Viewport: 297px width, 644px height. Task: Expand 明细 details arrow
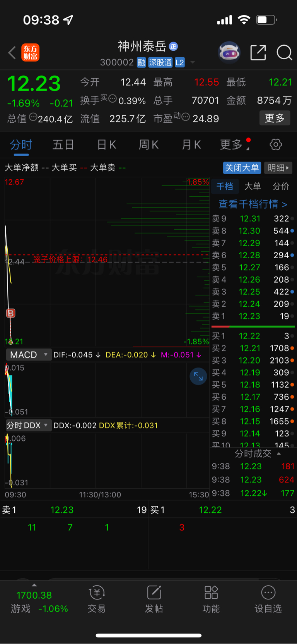pyautogui.click(x=278, y=168)
